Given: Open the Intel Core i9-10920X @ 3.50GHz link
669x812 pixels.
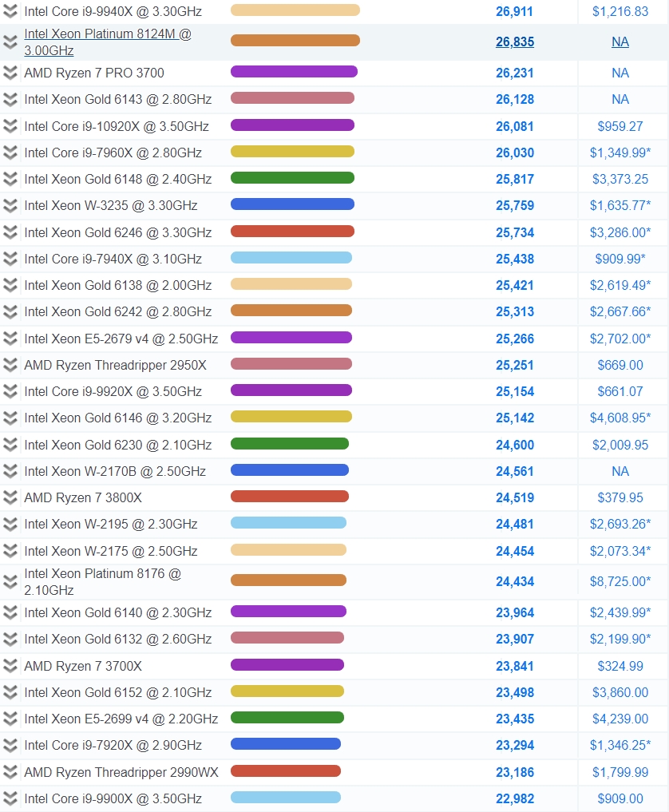Looking at the screenshot, I should [117, 126].
